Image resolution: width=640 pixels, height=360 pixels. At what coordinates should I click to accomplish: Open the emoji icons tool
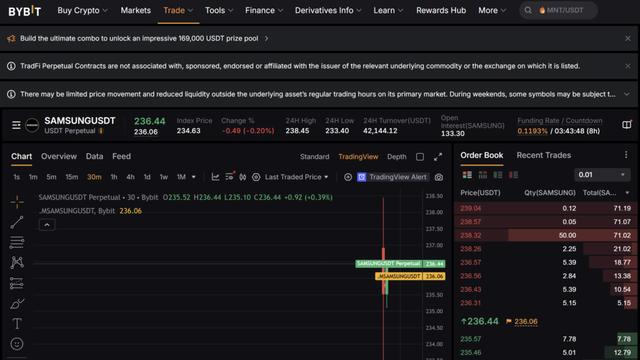pos(17,344)
